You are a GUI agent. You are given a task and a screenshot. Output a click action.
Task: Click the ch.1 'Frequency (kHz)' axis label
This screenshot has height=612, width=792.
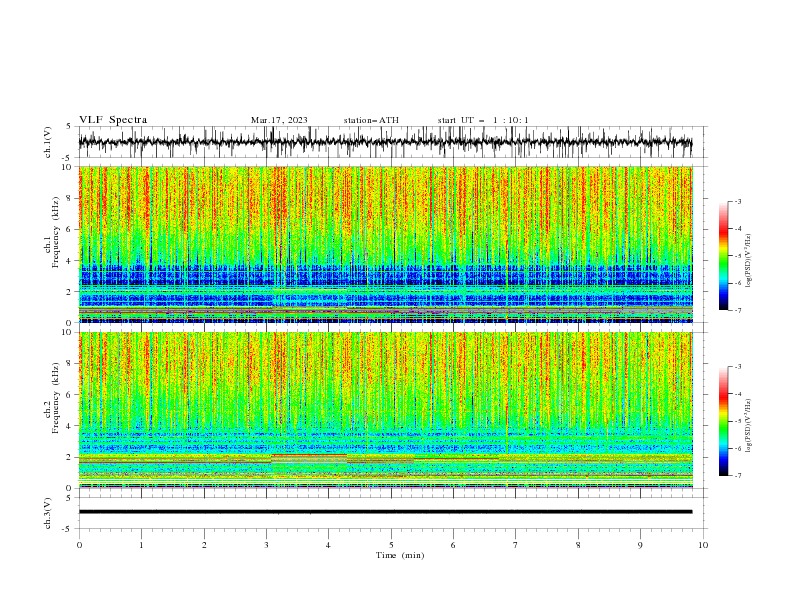pos(56,230)
